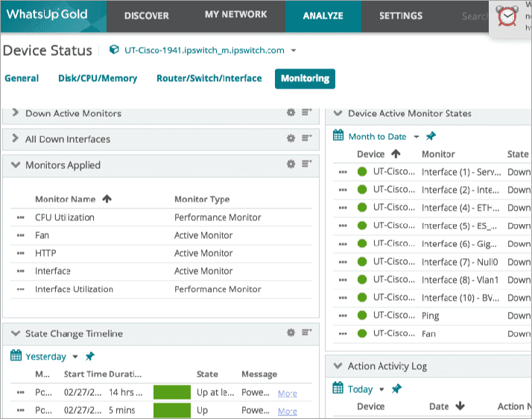Select the Monitoring tab
532x419 pixels.
(305, 79)
